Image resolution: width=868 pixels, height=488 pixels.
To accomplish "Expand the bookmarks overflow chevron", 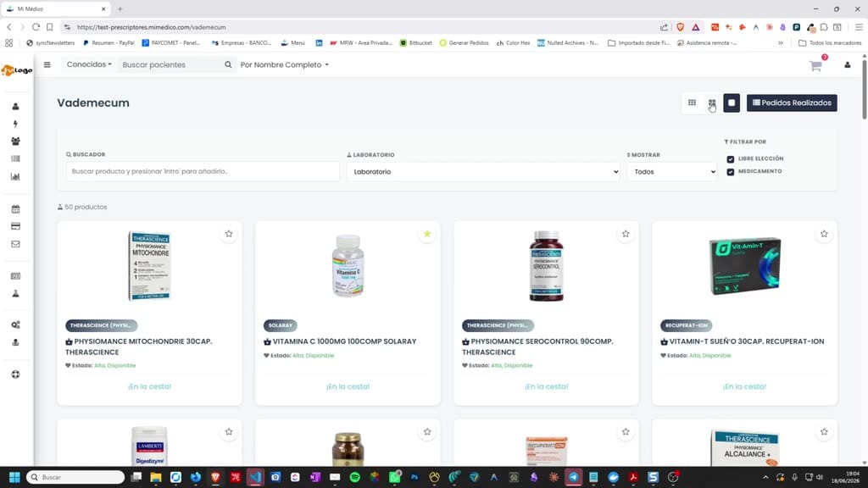I will pyautogui.click(x=781, y=42).
